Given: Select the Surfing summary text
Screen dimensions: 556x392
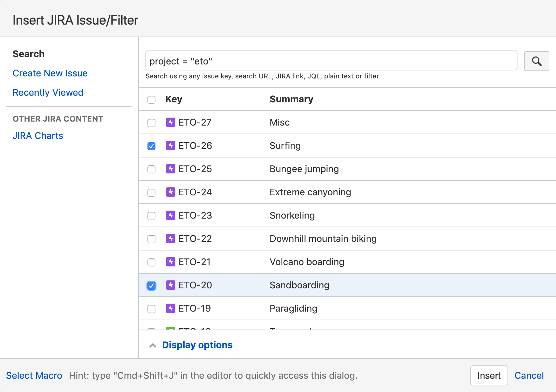Looking at the screenshot, I should [285, 146].
